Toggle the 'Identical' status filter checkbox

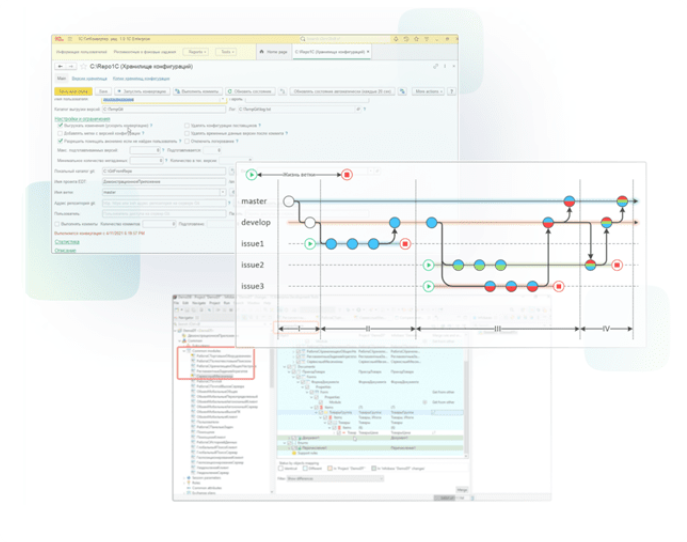[279, 467]
